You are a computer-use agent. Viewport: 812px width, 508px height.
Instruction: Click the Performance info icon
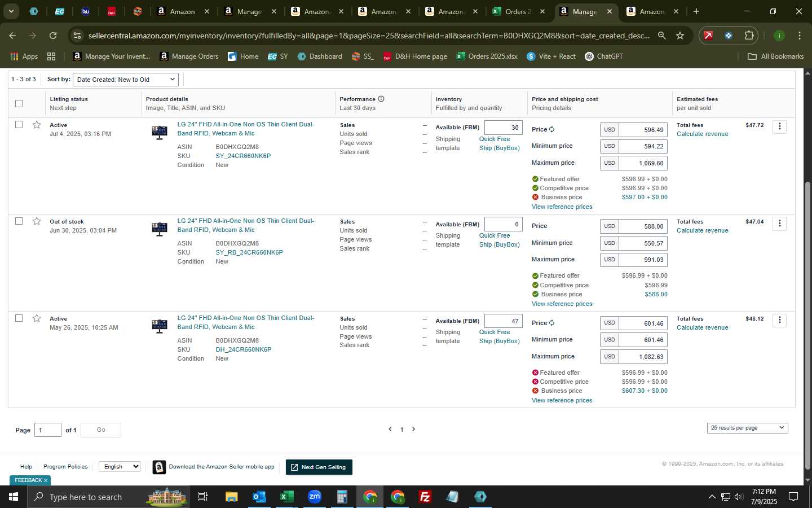[381, 99]
